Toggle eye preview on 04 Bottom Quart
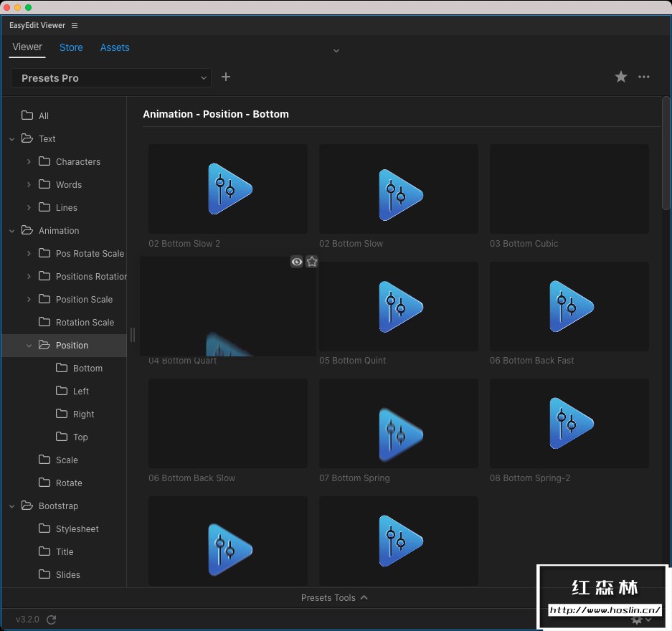The height and width of the screenshot is (631, 672). (296, 262)
